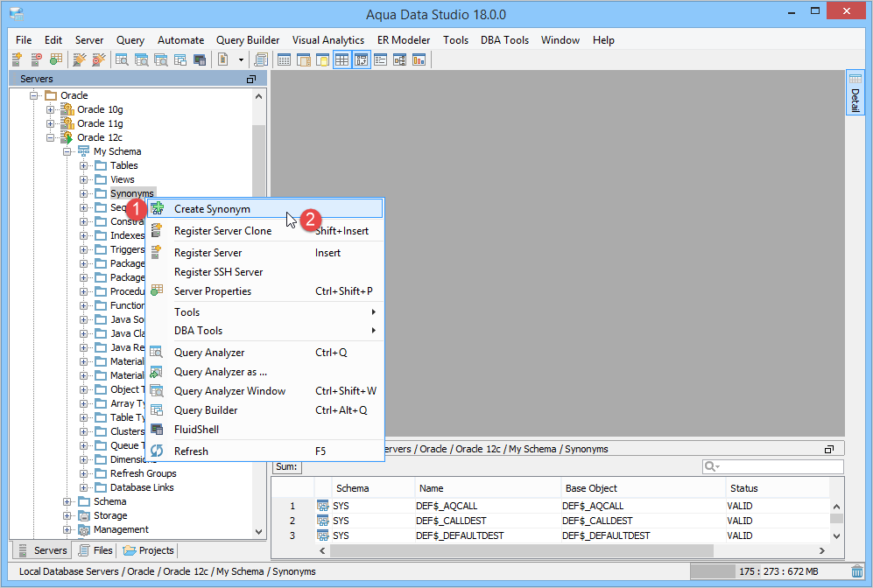Click the SYS row 1 schema icon

(x=323, y=506)
